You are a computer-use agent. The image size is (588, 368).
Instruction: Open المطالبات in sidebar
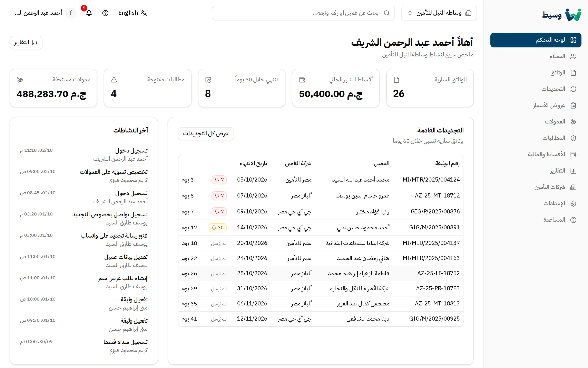click(x=536, y=138)
